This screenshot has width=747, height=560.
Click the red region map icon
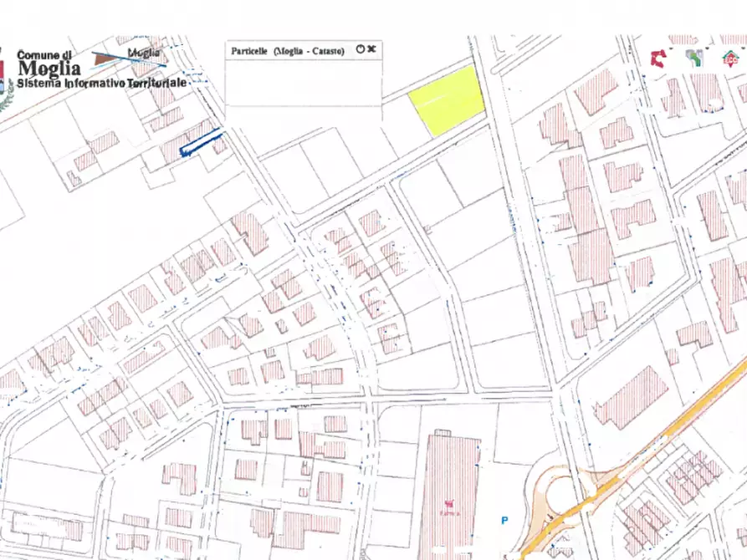(x=658, y=58)
